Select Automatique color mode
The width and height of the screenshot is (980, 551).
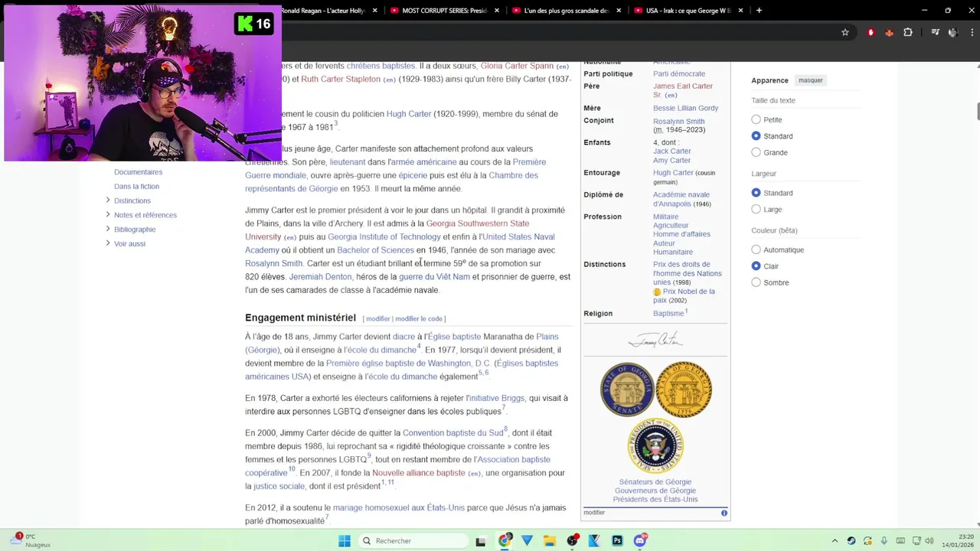pos(756,249)
